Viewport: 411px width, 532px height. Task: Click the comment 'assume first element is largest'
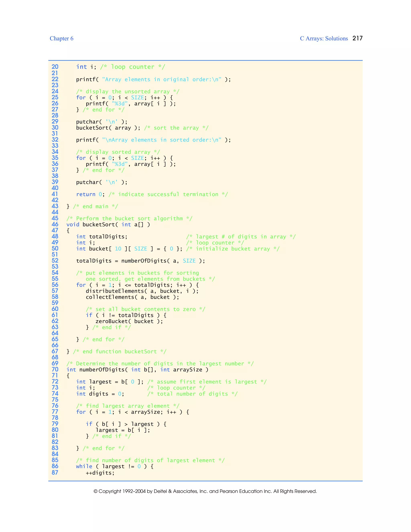pyautogui.click(x=207, y=382)
